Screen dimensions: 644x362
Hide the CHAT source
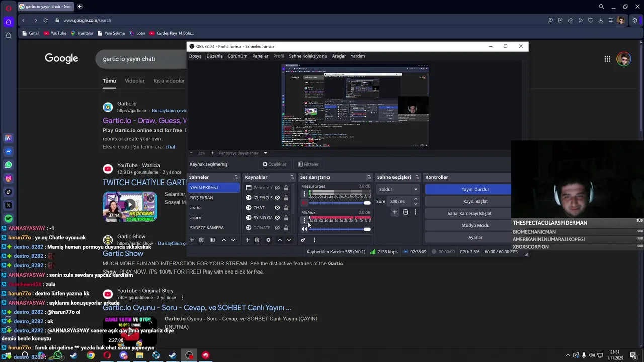[x=277, y=208]
